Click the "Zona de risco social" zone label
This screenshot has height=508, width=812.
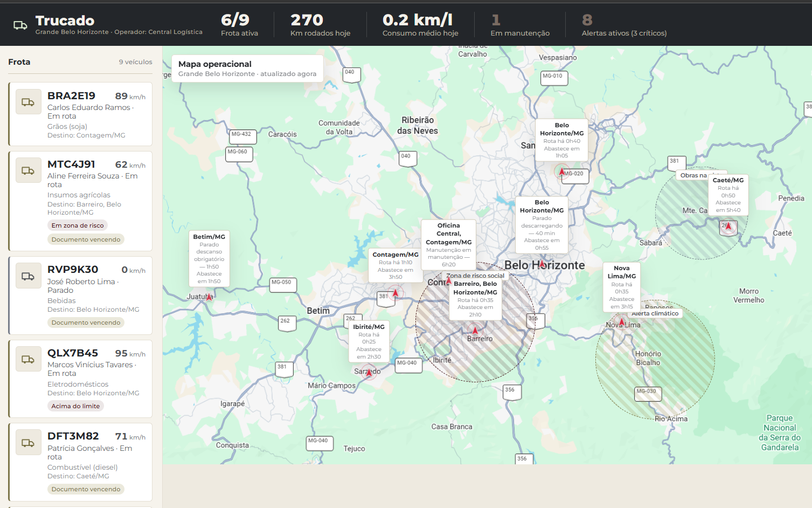tap(475, 276)
